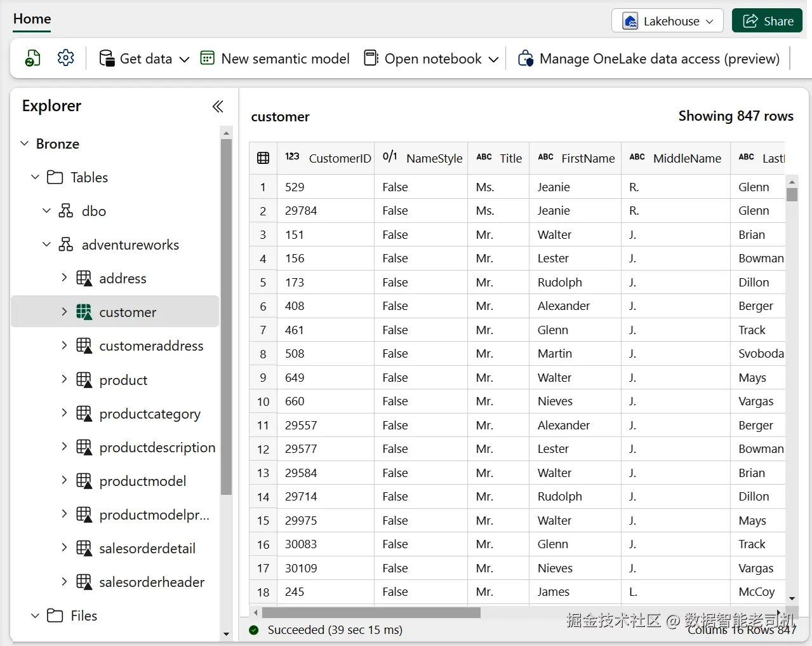
Task: Open the Get data dropdown
Action: (x=145, y=58)
